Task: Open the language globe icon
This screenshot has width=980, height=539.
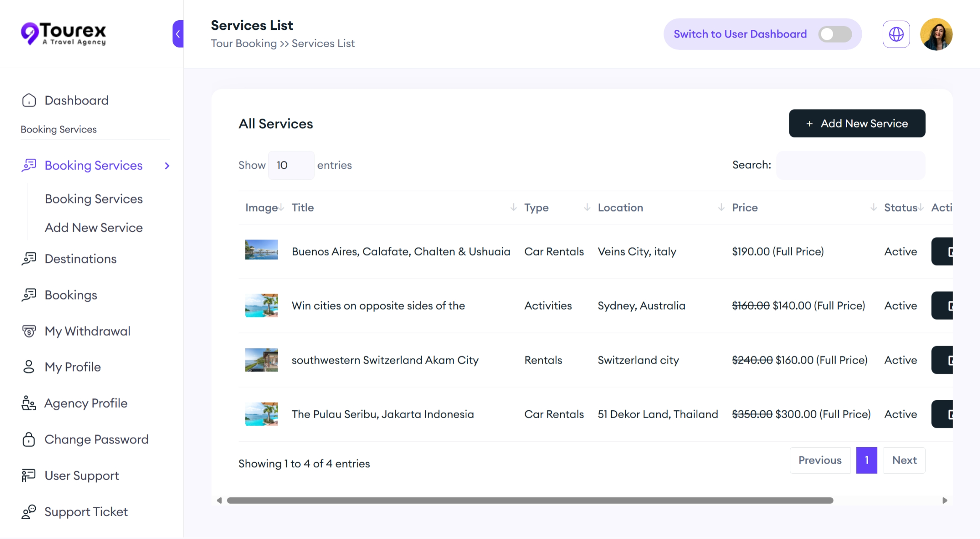Action: [896, 34]
